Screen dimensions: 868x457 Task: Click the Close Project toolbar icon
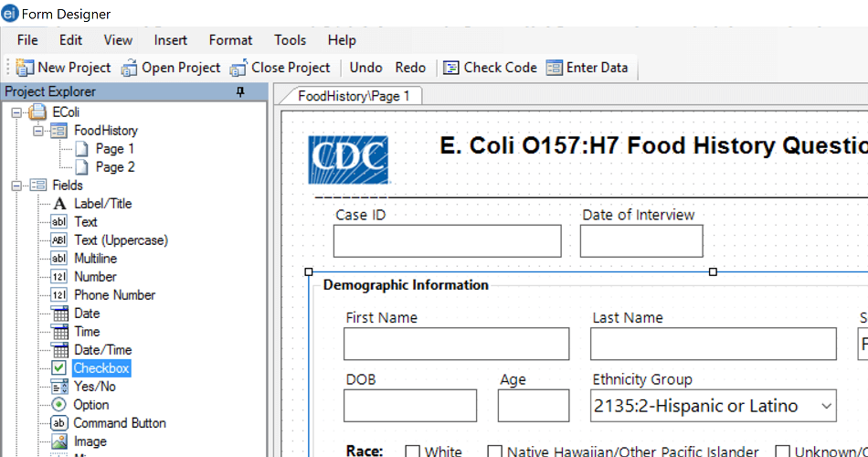(x=238, y=68)
